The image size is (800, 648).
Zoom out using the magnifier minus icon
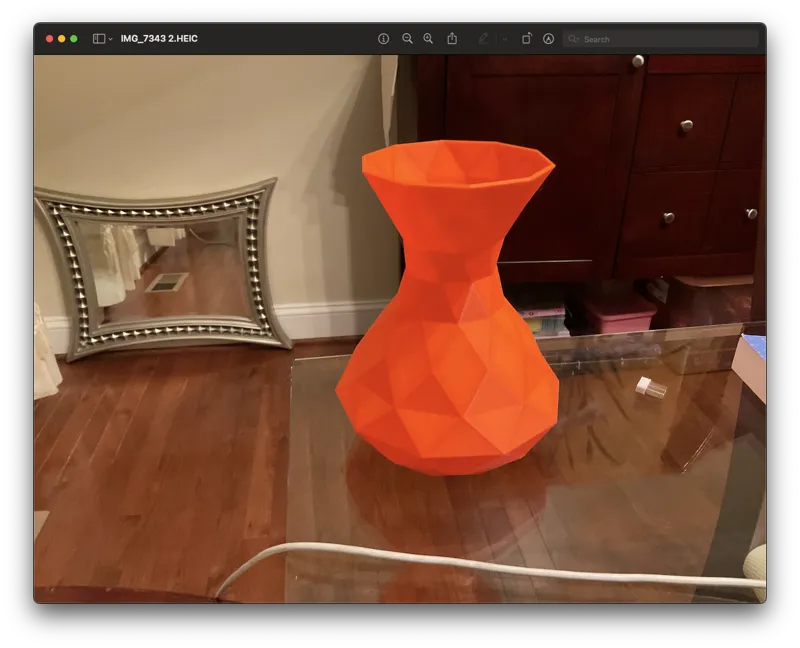(407, 39)
